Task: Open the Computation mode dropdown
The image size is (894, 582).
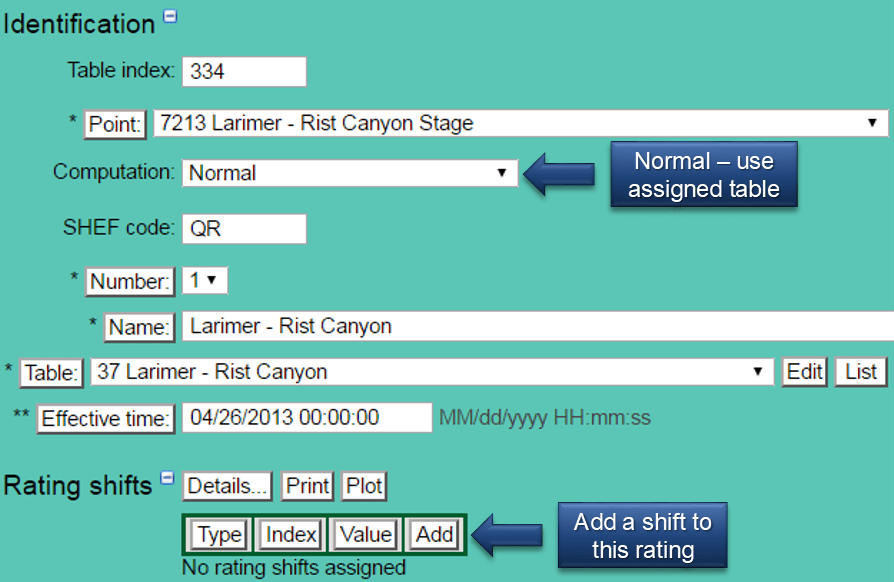Action: coord(501,172)
